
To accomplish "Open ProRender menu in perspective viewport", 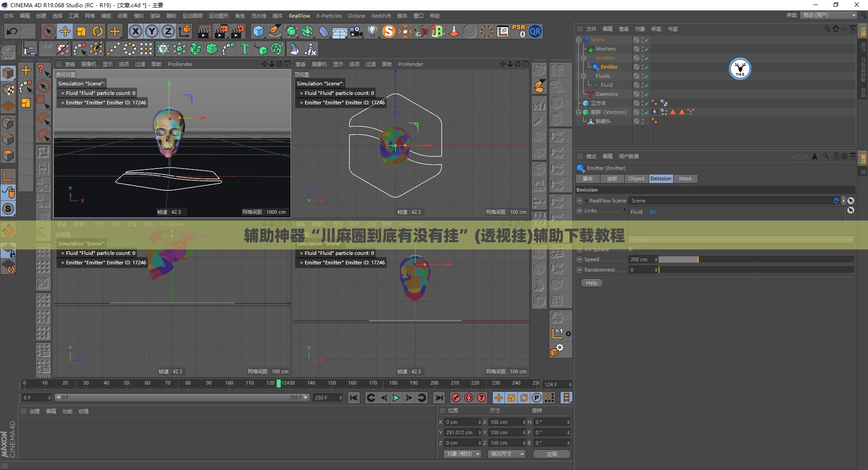I will tap(180, 64).
